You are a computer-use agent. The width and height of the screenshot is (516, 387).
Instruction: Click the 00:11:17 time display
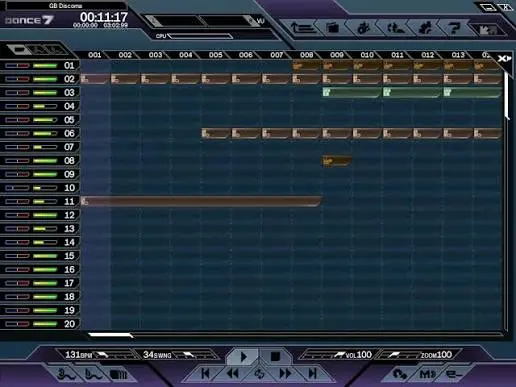click(104, 17)
